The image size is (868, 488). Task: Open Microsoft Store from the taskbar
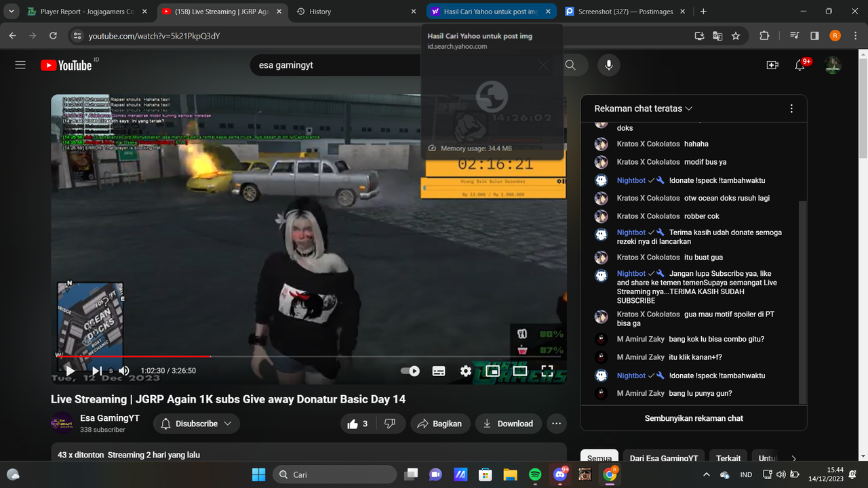tap(484, 474)
